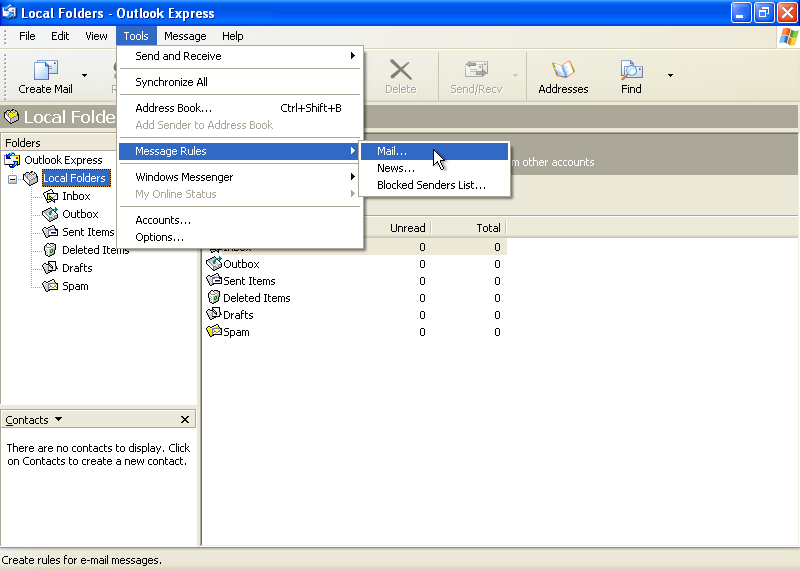
Task: Click the Delete toolbar icon
Action: pyautogui.click(x=401, y=70)
